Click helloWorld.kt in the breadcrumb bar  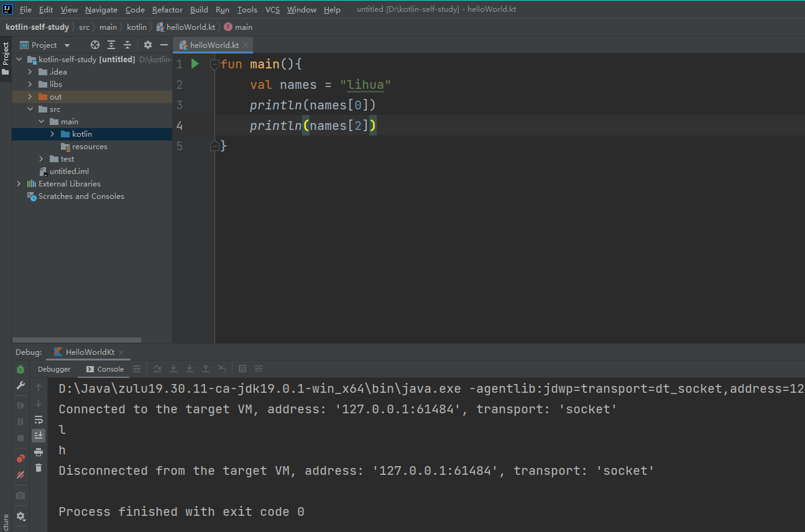pyautogui.click(x=186, y=27)
